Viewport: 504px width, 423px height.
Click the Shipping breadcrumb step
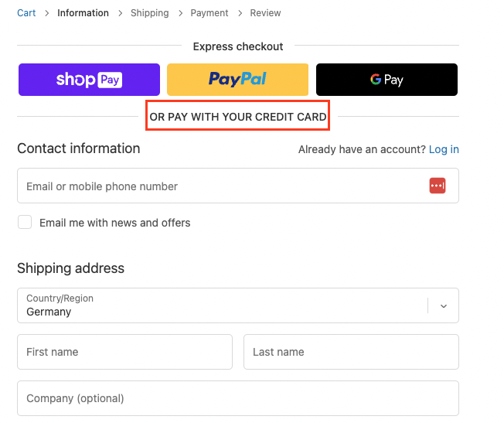[x=149, y=13]
